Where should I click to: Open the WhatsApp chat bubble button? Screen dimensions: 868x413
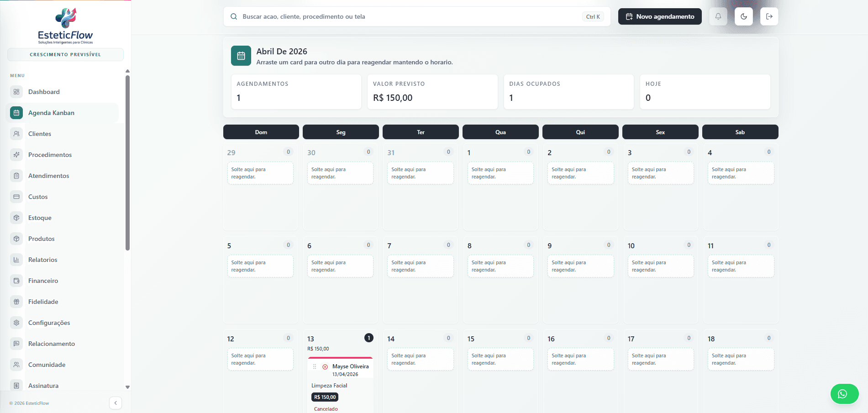[x=844, y=393]
